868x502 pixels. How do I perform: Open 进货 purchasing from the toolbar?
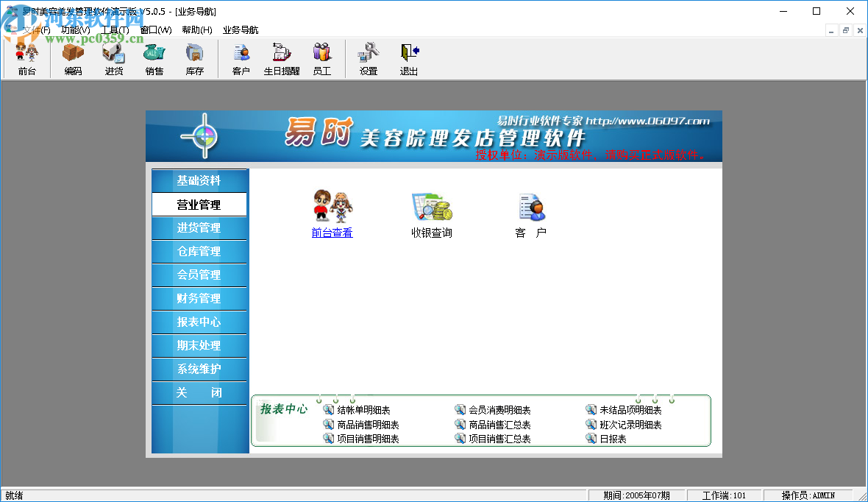point(113,59)
